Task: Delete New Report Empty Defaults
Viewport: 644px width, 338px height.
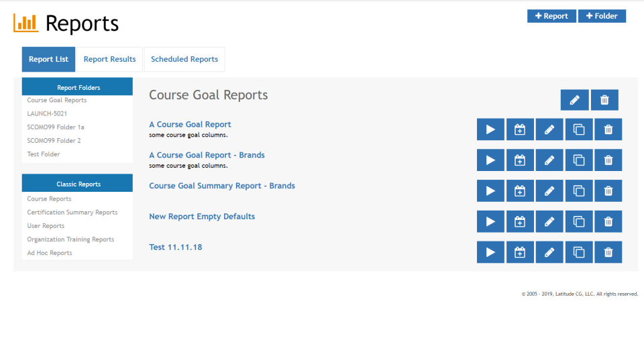Action: pyautogui.click(x=608, y=222)
